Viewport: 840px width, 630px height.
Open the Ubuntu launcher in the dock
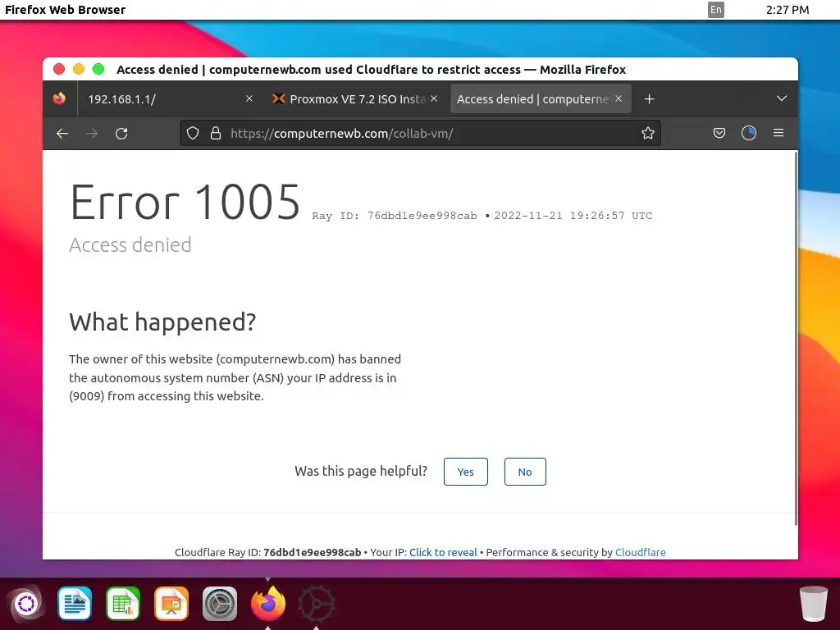[25, 604]
